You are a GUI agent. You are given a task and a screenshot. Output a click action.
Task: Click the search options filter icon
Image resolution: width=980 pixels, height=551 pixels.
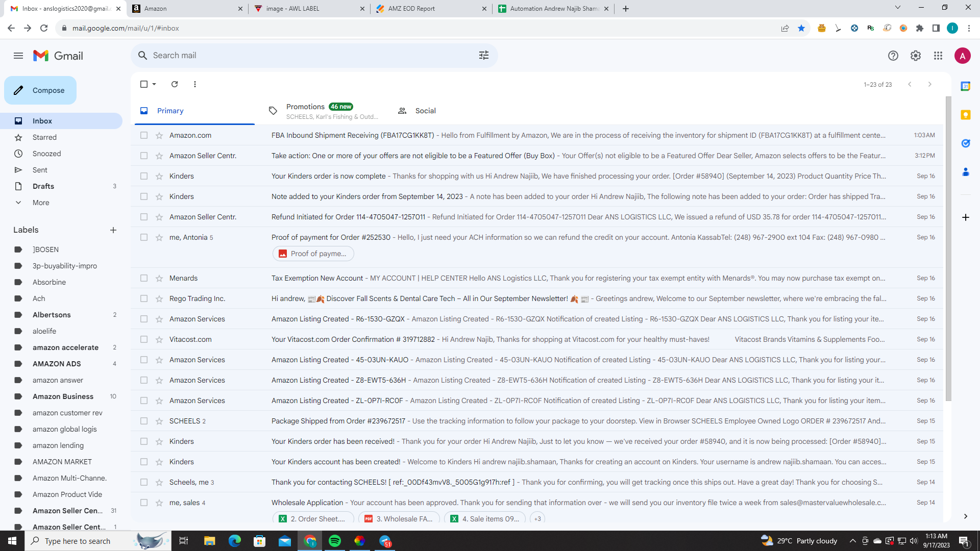tap(484, 55)
